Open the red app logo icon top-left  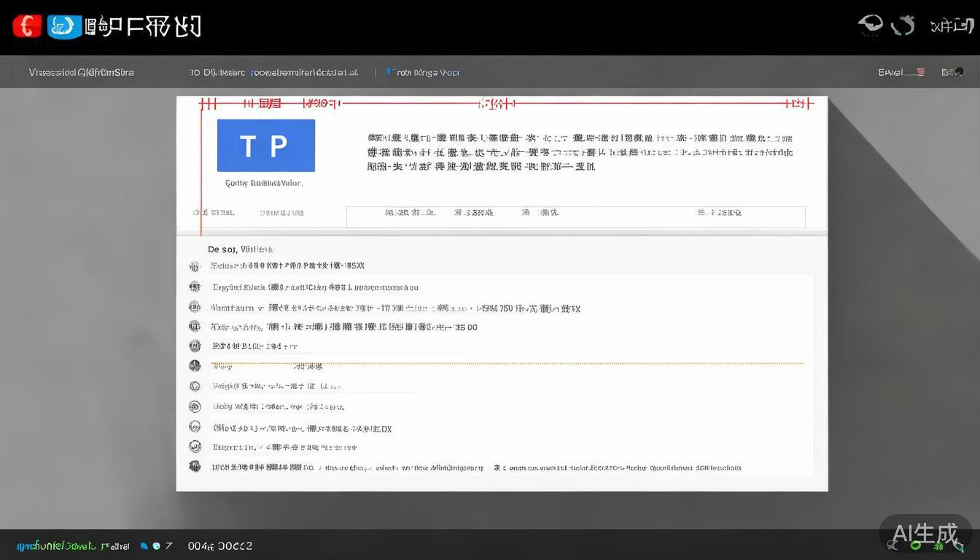click(27, 24)
